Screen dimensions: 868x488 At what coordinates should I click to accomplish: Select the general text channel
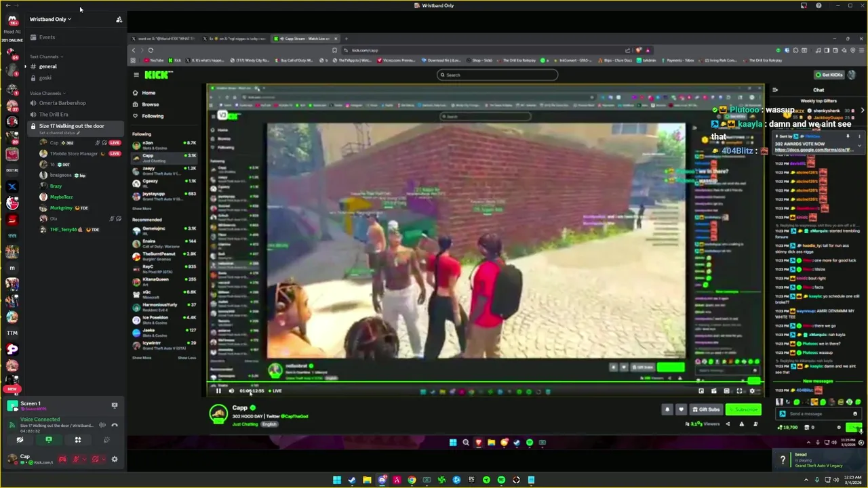tap(75, 66)
